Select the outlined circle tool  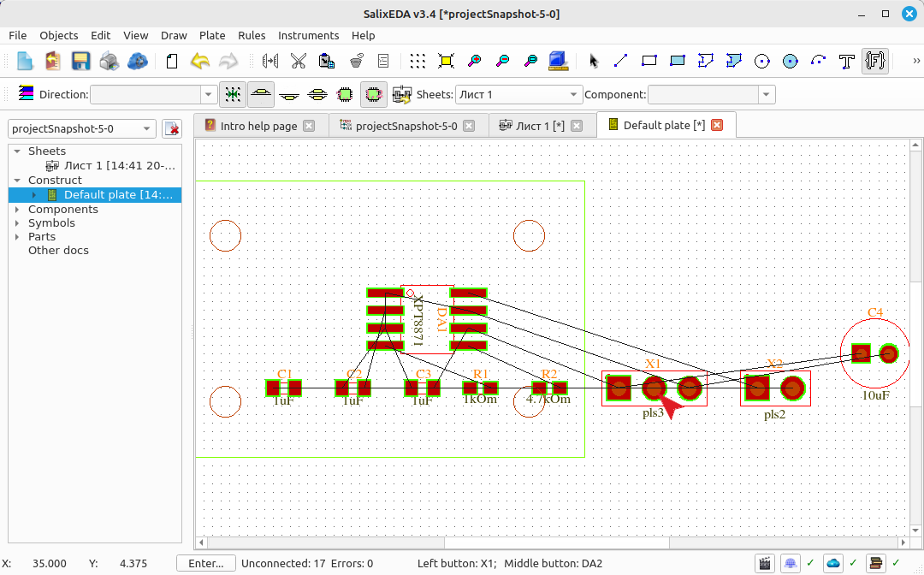762,61
